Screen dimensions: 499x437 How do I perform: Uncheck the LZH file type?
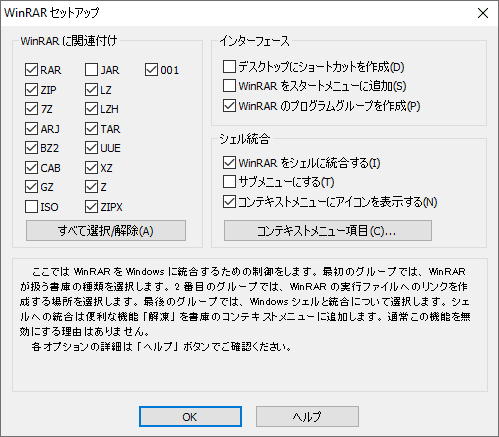point(91,109)
